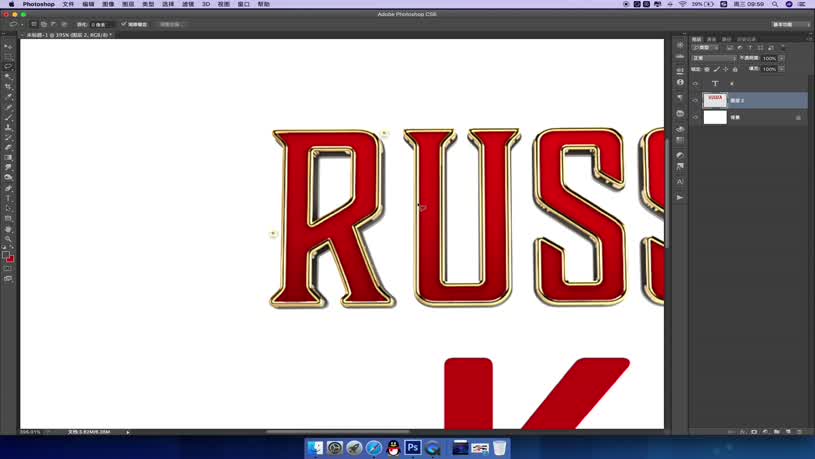Hide the white background layer
This screenshot has width=815, height=459.
click(x=695, y=117)
